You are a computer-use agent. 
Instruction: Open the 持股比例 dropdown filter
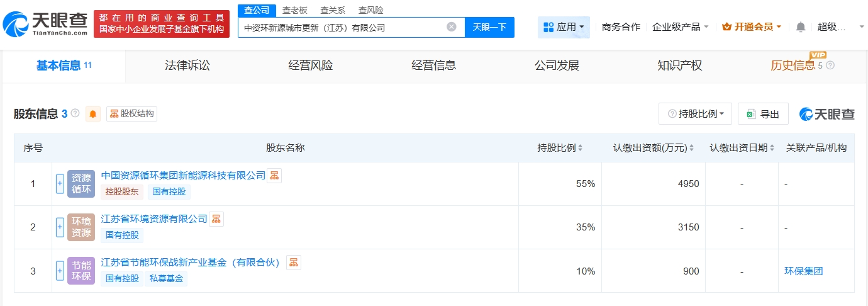tap(695, 114)
